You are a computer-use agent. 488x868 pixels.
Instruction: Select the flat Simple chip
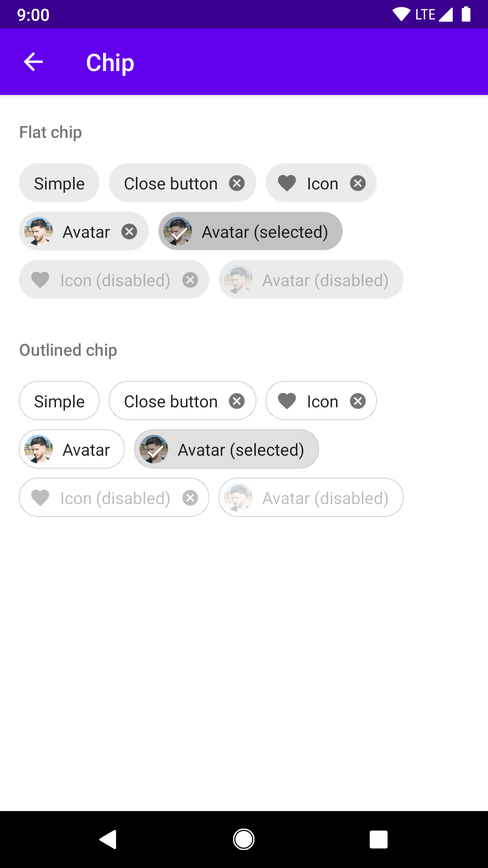tap(59, 183)
